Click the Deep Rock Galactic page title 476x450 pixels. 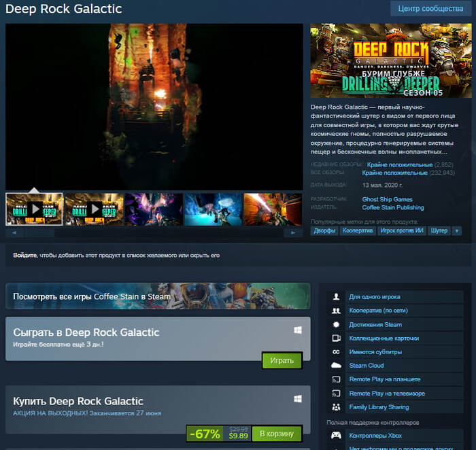click(64, 9)
